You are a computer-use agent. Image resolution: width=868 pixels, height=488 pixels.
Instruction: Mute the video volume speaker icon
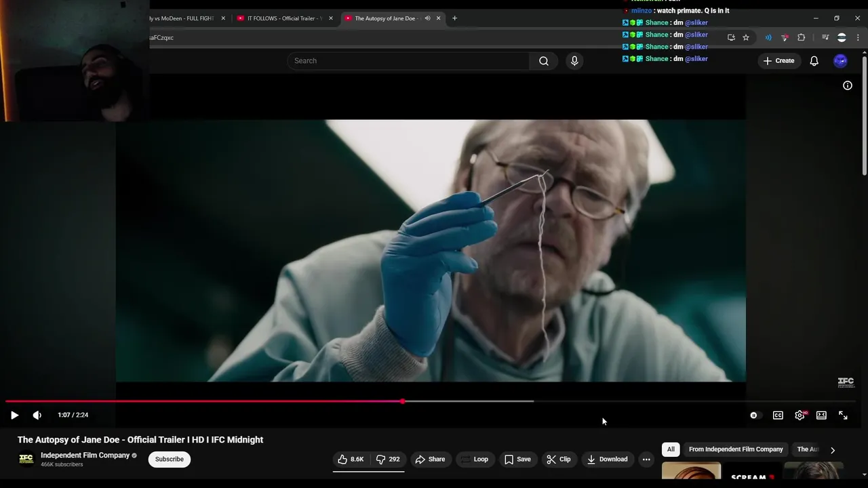[x=37, y=415]
